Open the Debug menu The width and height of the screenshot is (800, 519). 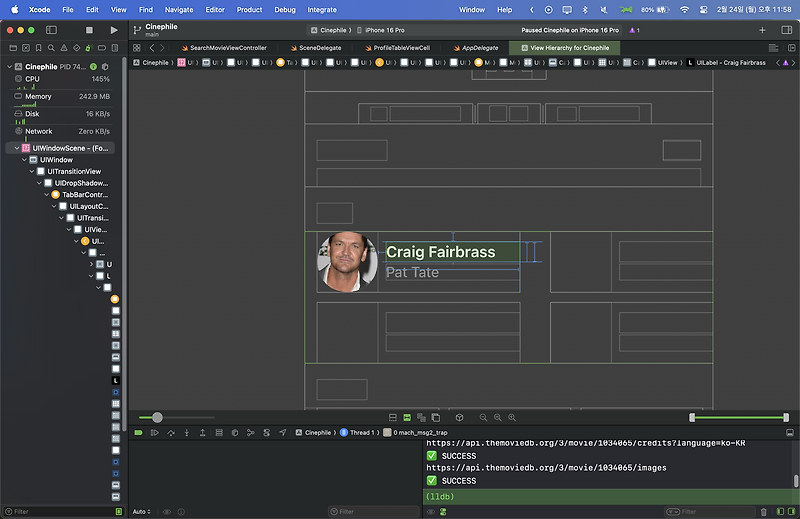(285, 10)
